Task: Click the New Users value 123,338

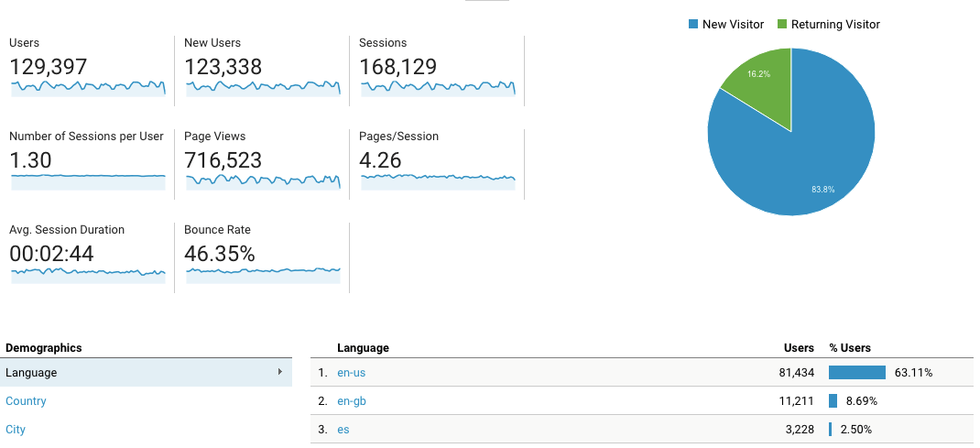Action: [x=223, y=67]
